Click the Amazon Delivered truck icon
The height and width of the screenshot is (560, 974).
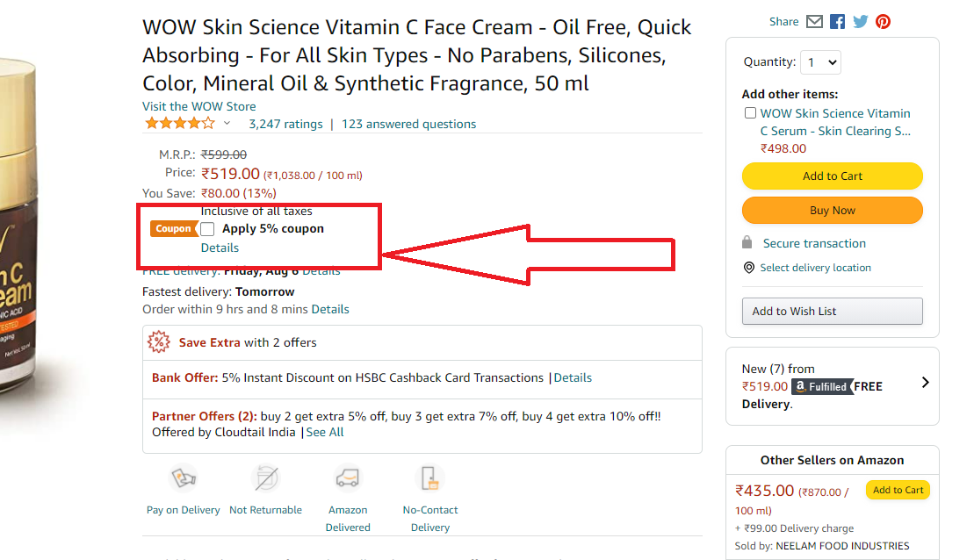[348, 478]
